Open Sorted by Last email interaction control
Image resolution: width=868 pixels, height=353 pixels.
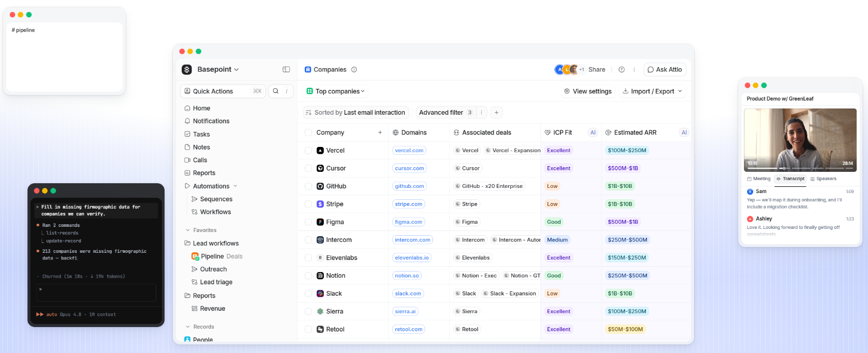(356, 112)
